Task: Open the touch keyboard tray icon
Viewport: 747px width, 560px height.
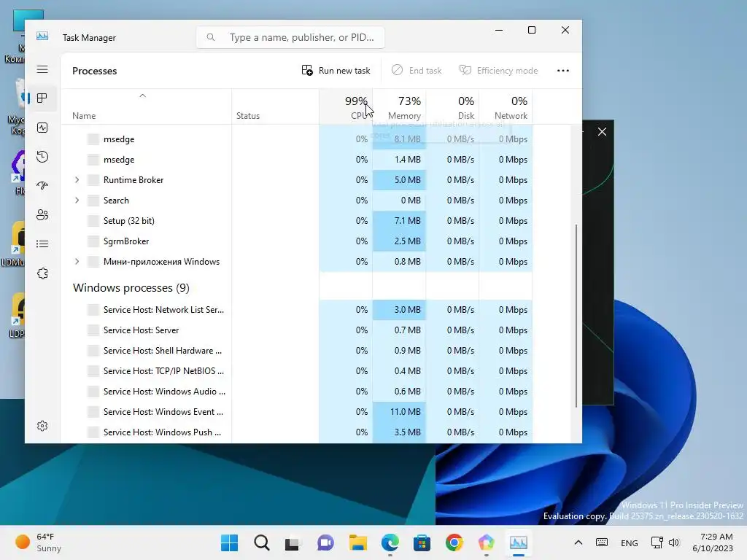Action: [x=602, y=542]
